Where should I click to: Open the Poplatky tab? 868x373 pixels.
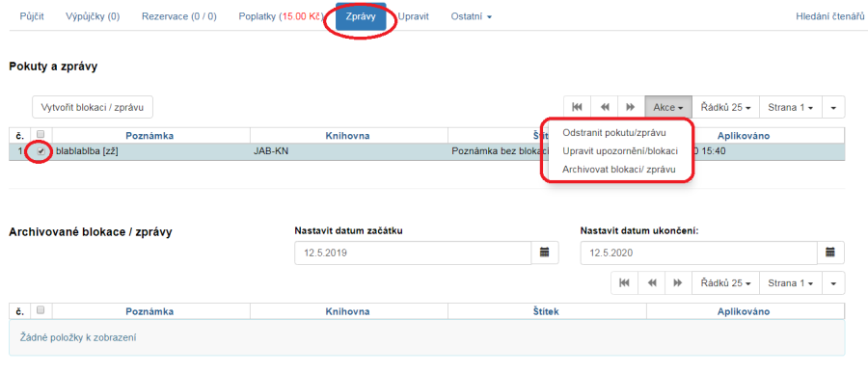281,16
